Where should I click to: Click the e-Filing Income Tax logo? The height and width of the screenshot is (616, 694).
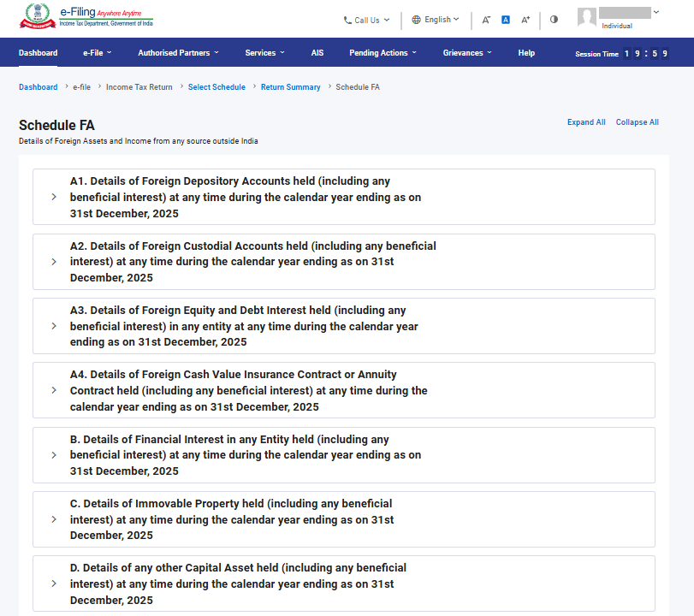(x=86, y=16)
